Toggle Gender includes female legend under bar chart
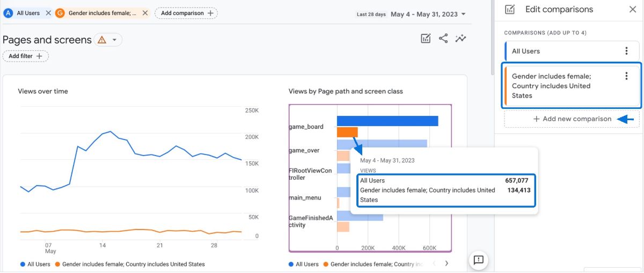644x273 pixels. pyautogui.click(x=374, y=264)
